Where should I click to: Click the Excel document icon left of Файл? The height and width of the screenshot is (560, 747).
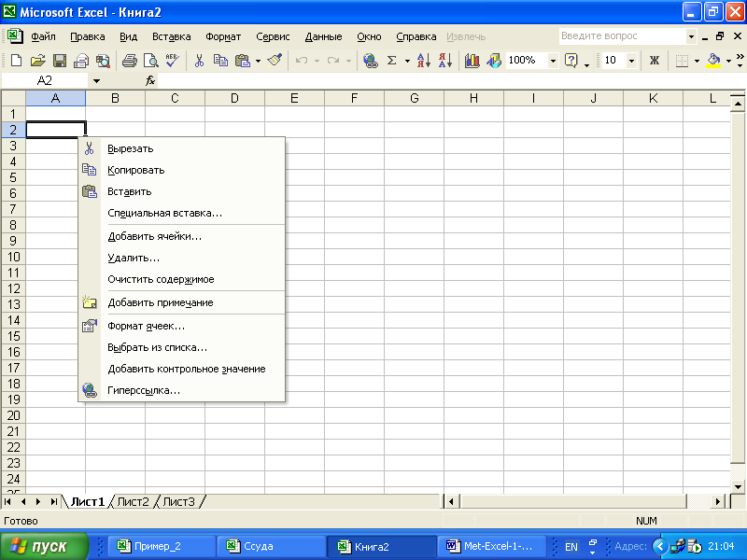click(15, 36)
